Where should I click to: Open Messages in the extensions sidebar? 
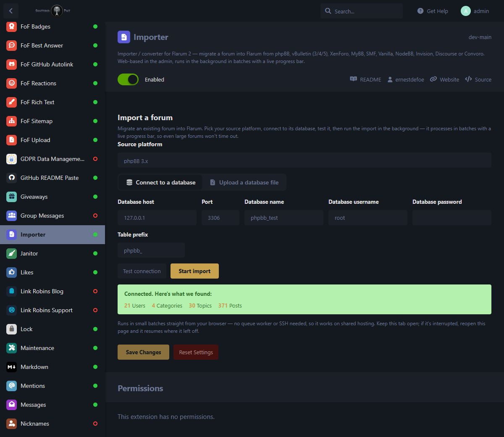(52, 405)
